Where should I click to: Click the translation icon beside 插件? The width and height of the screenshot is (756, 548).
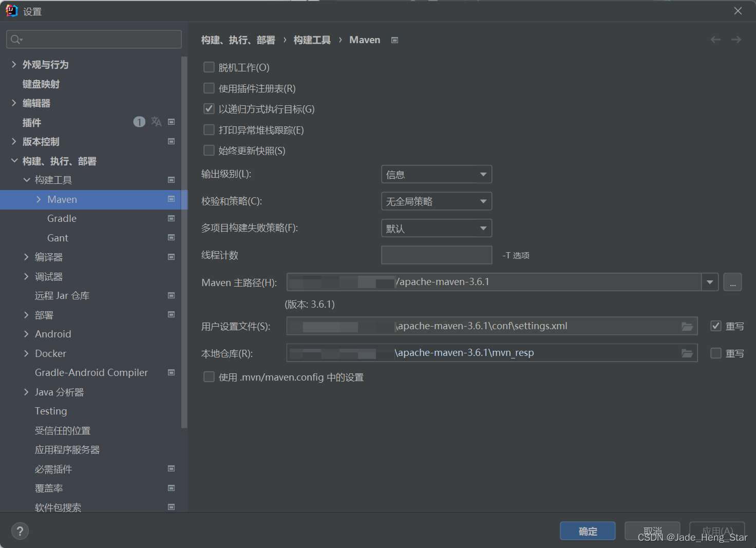click(157, 122)
